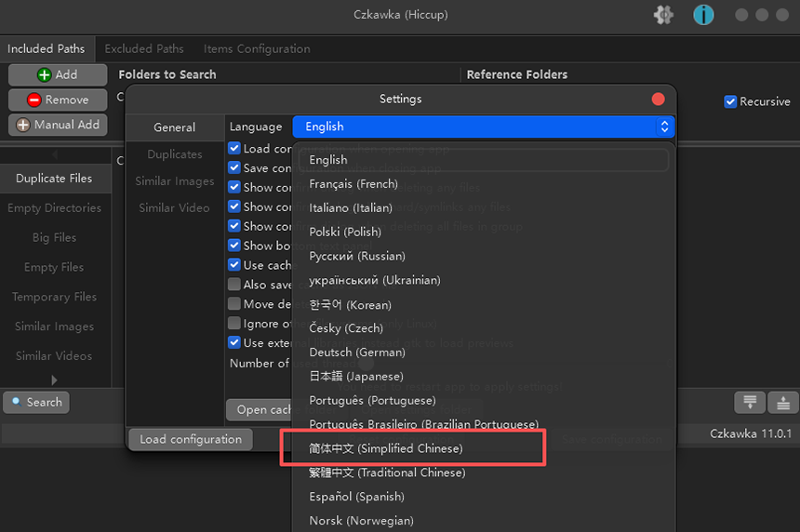Click the green plus Add icon

pyautogui.click(x=44, y=74)
